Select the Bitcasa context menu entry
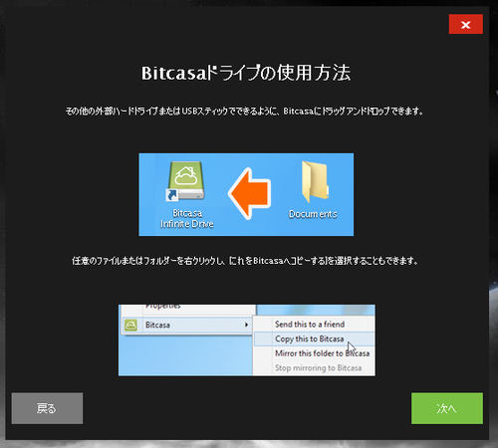The image size is (498, 448). (x=187, y=325)
